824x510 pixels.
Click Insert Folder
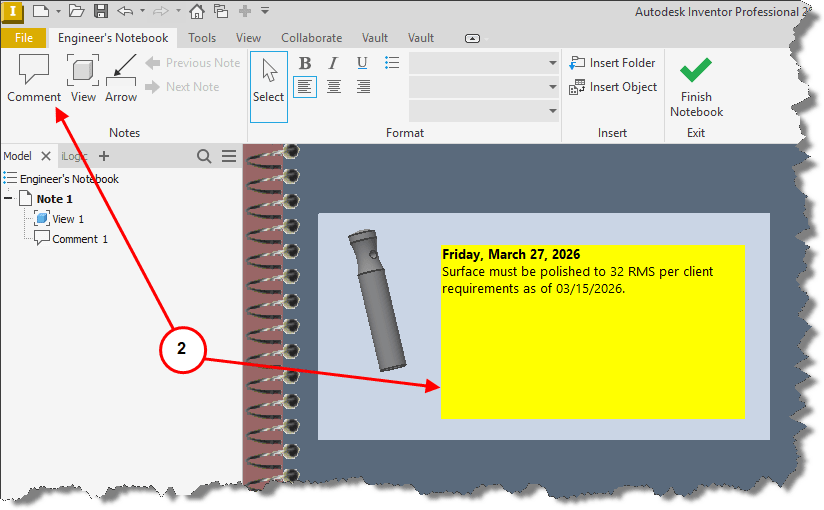click(x=612, y=63)
